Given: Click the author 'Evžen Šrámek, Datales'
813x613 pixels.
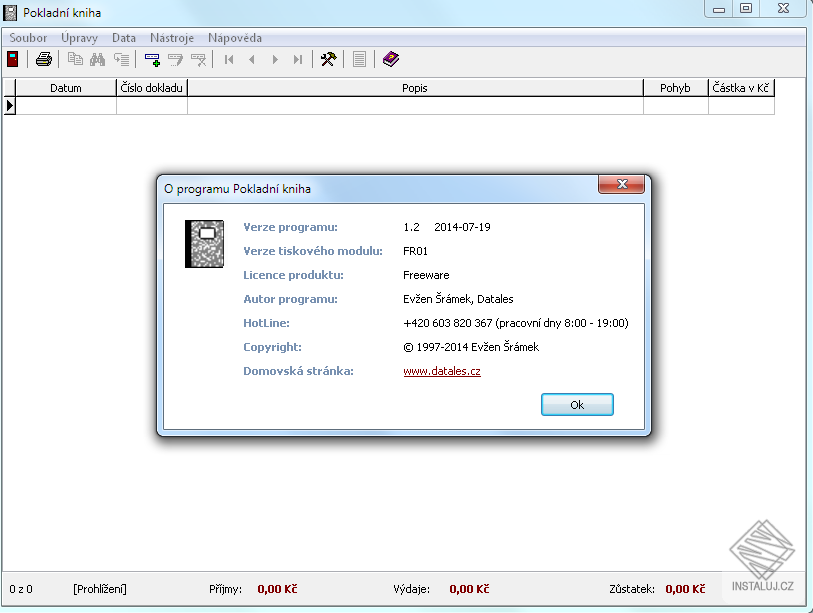Looking at the screenshot, I should pyautogui.click(x=458, y=299).
